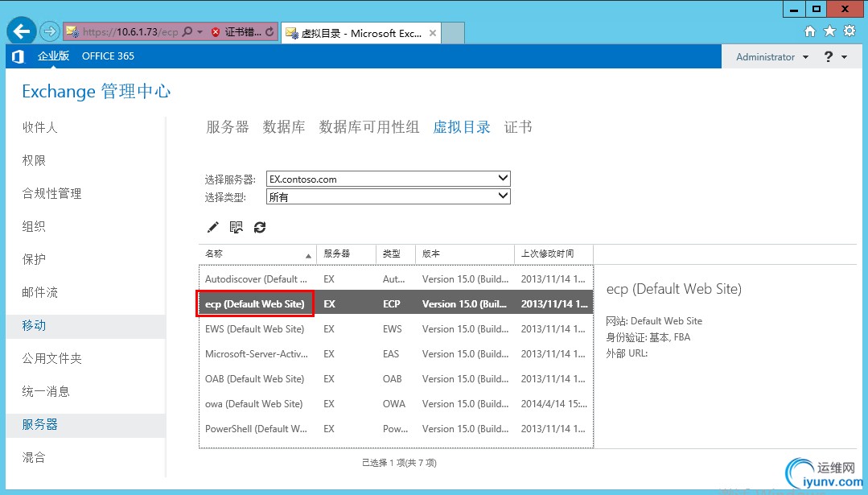Open the 选择类型 dropdown showing 所有
The width and height of the screenshot is (868, 495).
tap(388, 196)
